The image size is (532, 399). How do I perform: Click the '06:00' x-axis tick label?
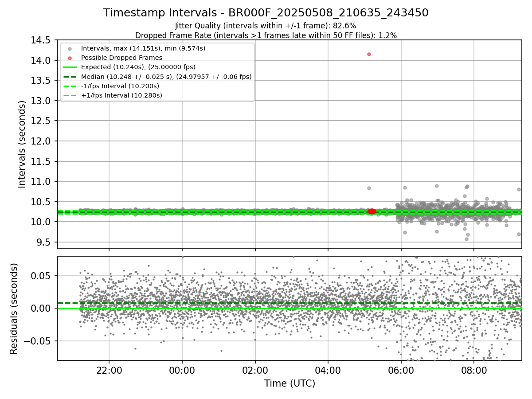coord(401,370)
